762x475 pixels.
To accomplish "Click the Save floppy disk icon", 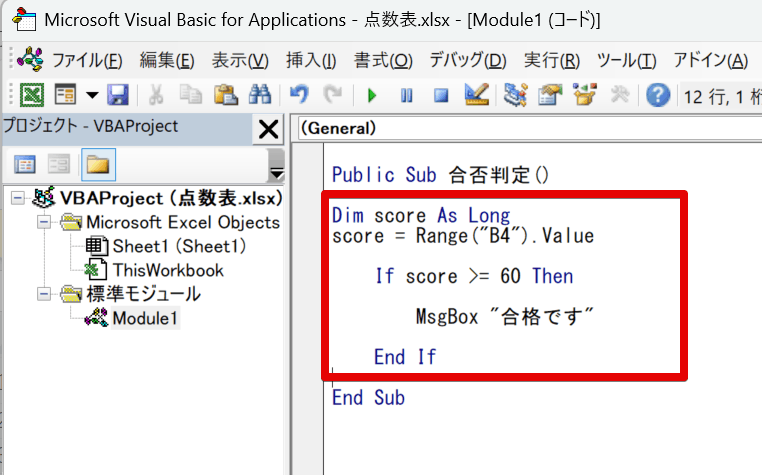I will click(x=117, y=95).
